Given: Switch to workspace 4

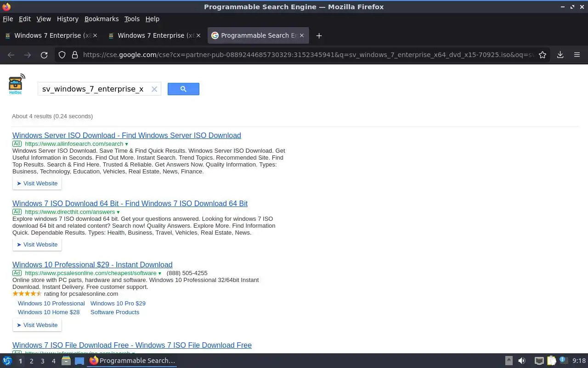Looking at the screenshot, I should tap(53, 361).
